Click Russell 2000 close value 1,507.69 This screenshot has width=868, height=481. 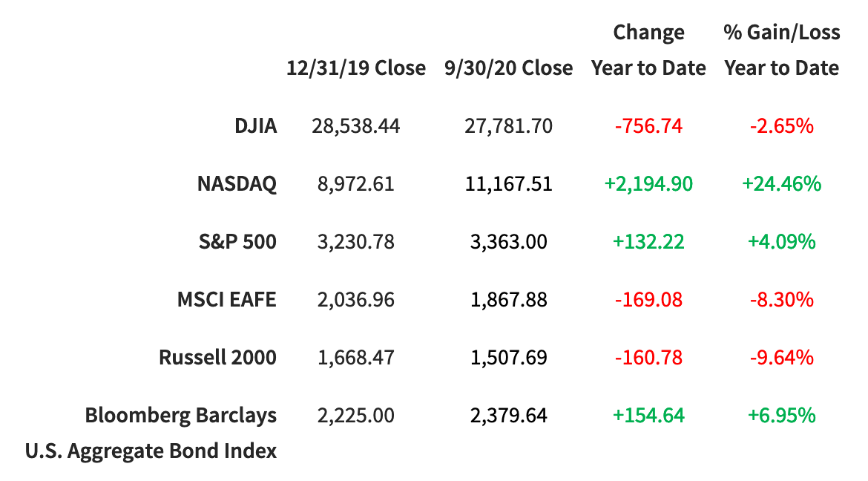pyautogui.click(x=508, y=358)
